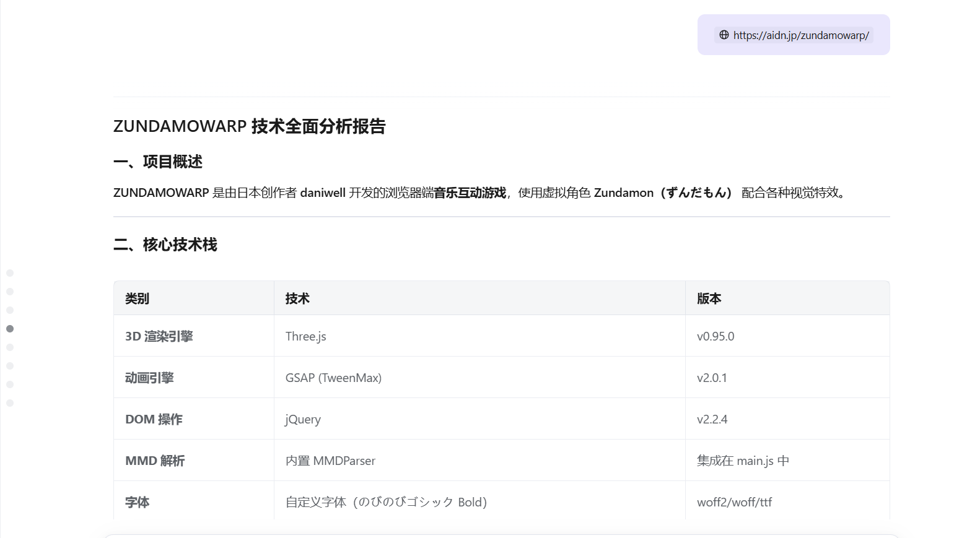Open the aidn.jp/zundamowarp link
This screenshot has width=980, height=538.
pyautogui.click(x=800, y=35)
